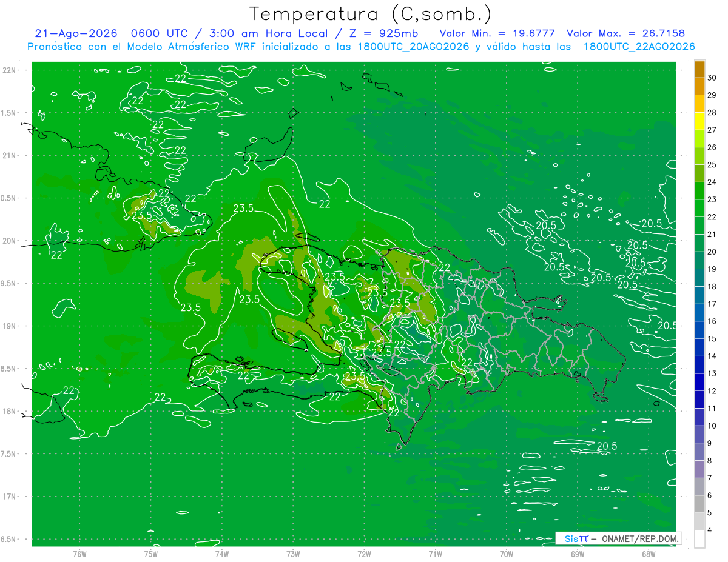Click the '19N' latitude axis label
Screen dimensions: 728x562
point(10,326)
